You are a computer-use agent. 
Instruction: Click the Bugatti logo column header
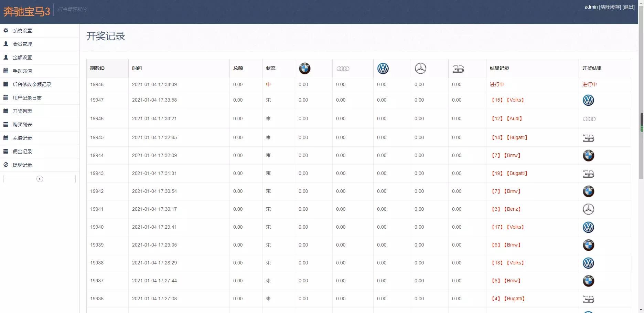coord(458,69)
